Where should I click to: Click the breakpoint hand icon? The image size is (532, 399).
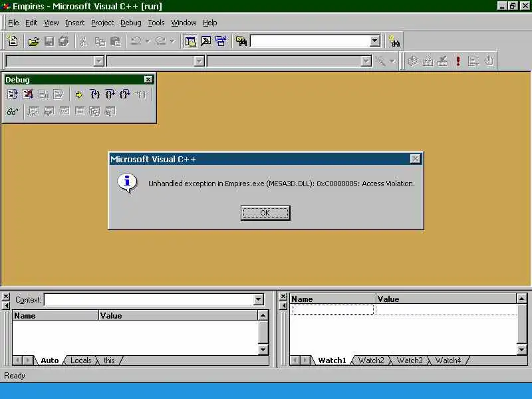(x=489, y=61)
